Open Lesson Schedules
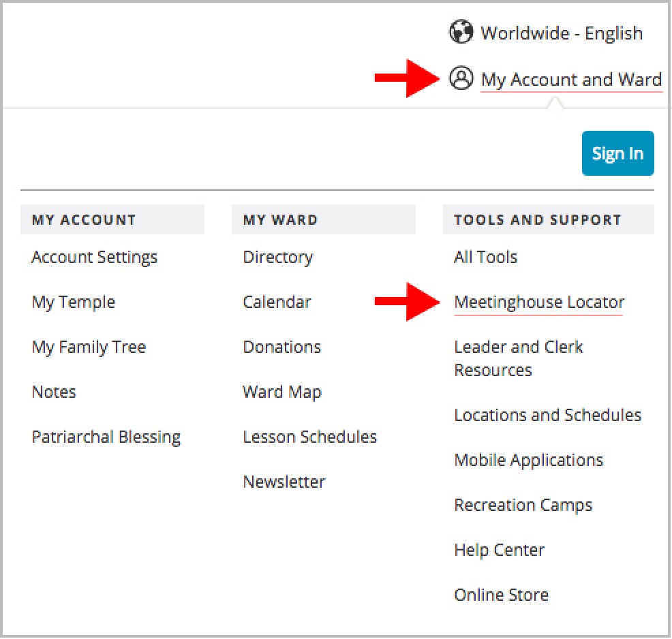 309,437
